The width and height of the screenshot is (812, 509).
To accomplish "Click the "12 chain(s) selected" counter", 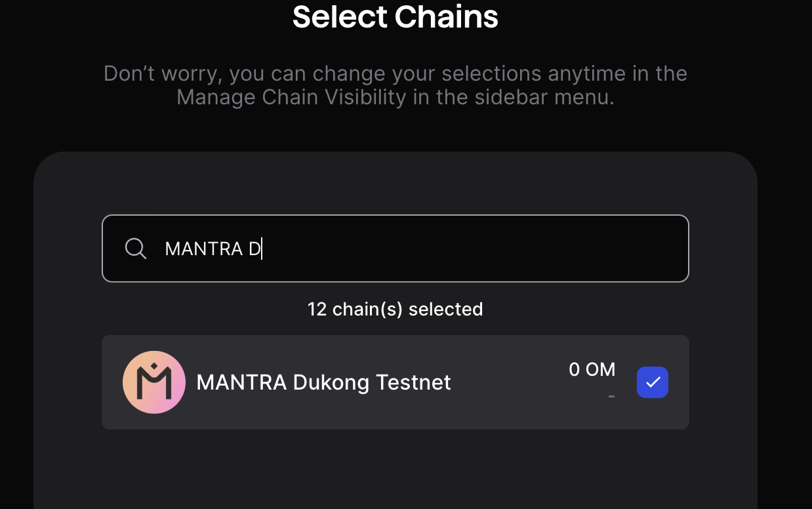I will 395,309.
